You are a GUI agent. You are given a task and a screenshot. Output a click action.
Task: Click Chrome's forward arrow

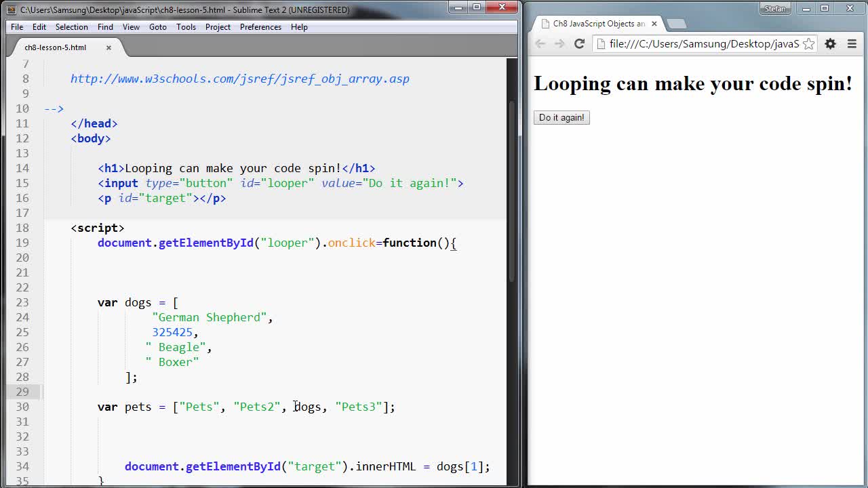point(559,43)
